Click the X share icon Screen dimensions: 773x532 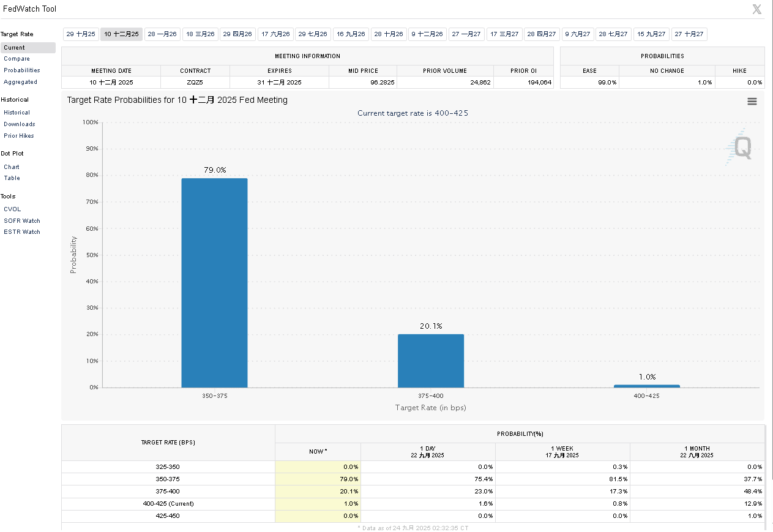pos(756,9)
